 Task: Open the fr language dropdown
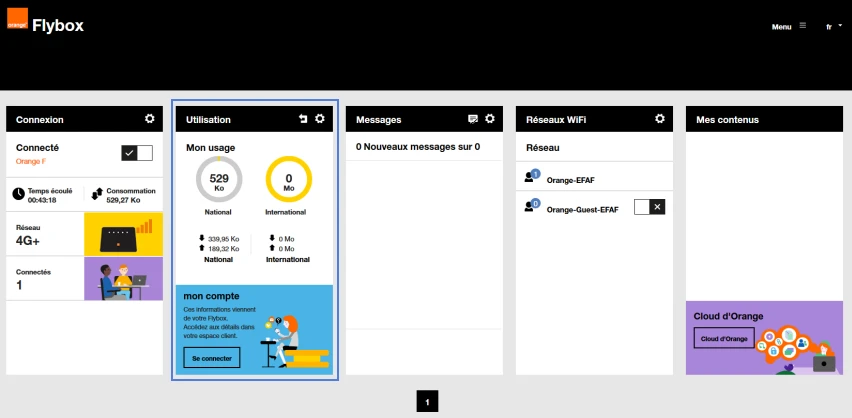pyautogui.click(x=834, y=27)
